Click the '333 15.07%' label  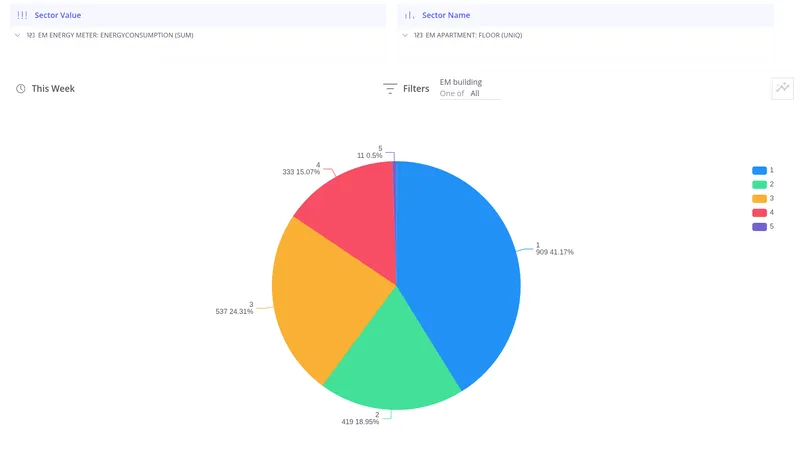[301, 172]
